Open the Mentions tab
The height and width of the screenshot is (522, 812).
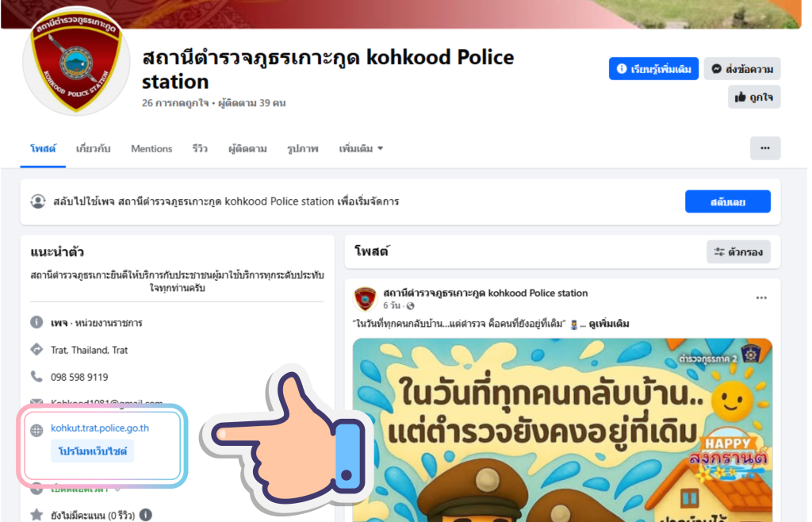coord(151,148)
